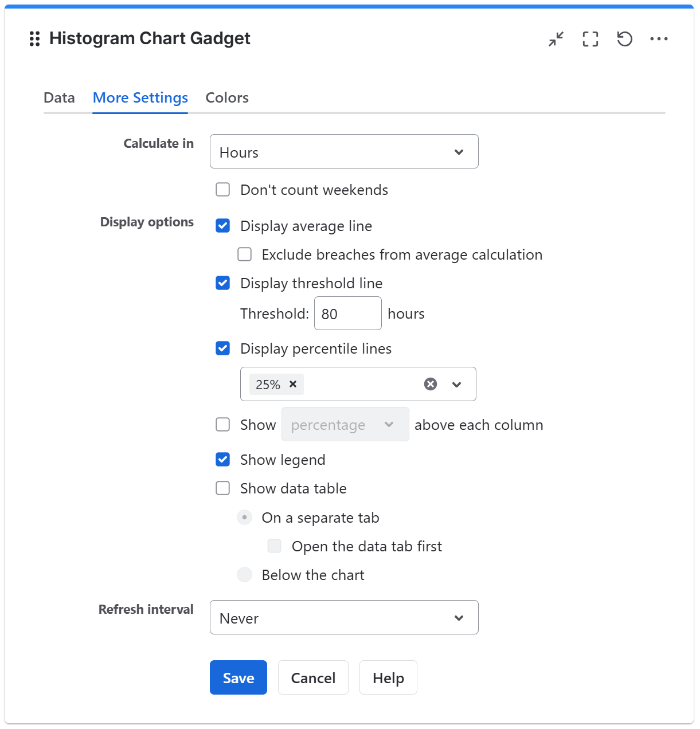Uncheck Display percentile lines
Image resolution: width=700 pixels, height=729 pixels.
(223, 348)
